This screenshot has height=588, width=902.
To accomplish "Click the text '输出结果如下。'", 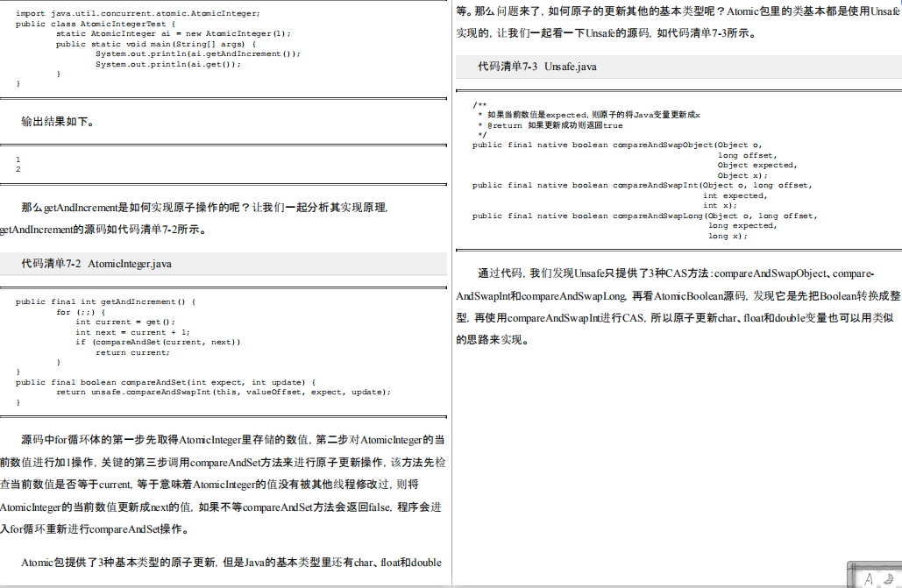I will point(58,122).
